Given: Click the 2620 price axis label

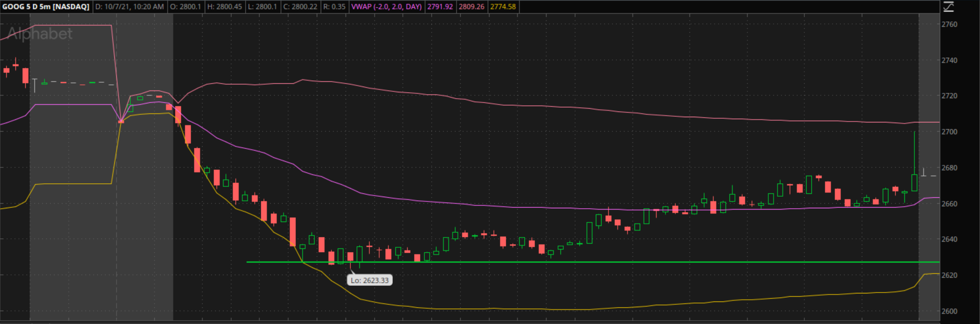Looking at the screenshot, I should point(949,275).
